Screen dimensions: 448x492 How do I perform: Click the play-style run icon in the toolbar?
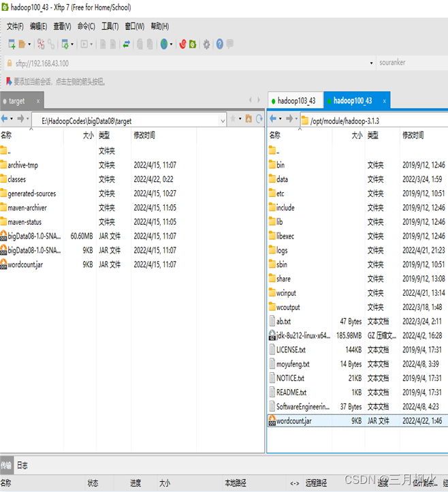pos(84,44)
